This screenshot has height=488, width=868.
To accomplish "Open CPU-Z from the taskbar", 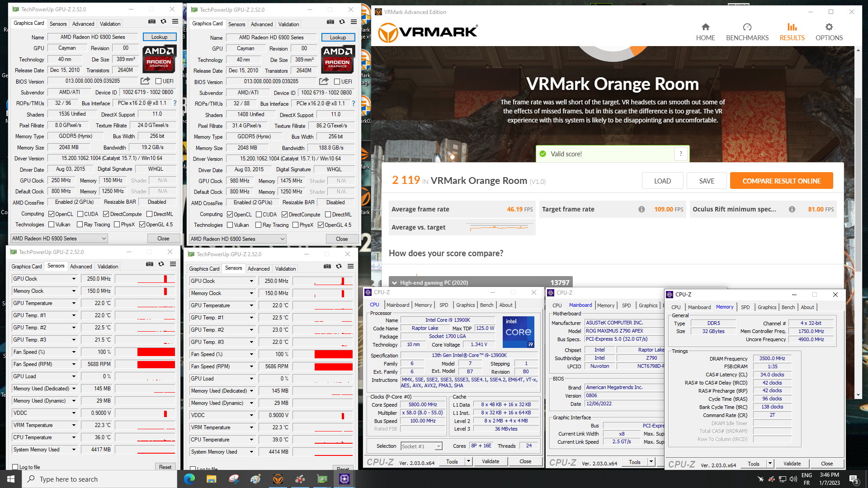I will [x=344, y=479].
